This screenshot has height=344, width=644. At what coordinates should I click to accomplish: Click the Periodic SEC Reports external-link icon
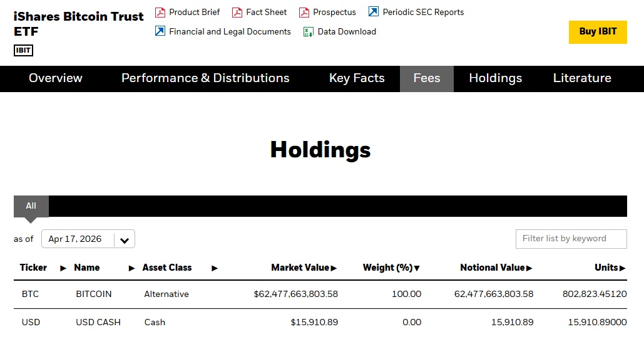point(374,12)
